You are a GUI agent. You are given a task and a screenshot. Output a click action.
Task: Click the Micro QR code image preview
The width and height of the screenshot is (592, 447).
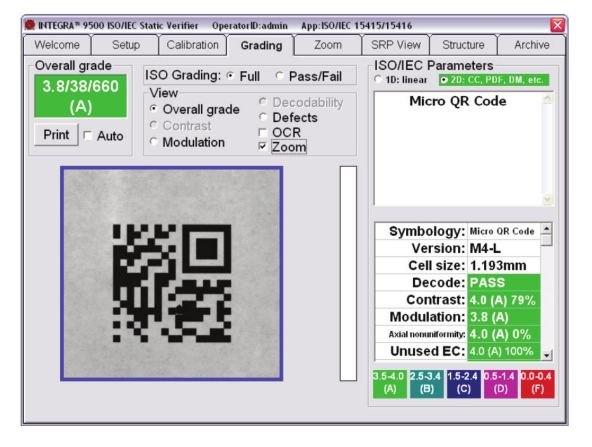click(x=172, y=274)
